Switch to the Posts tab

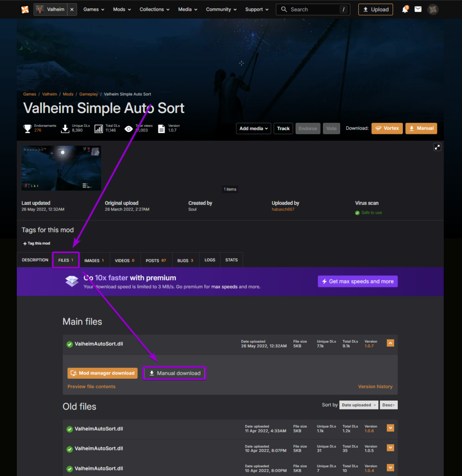[156, 260]
